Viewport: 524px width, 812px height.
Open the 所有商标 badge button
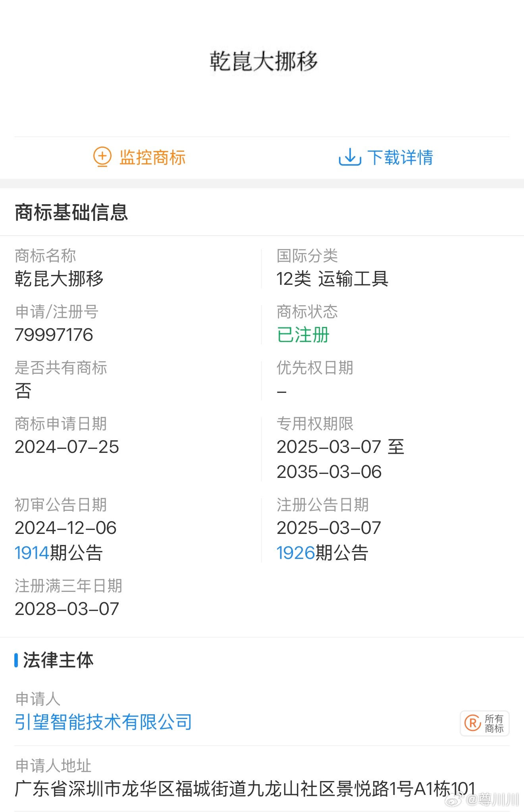485,723
